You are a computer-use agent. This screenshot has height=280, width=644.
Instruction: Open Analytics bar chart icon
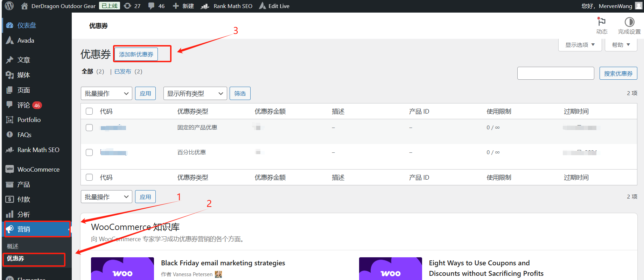coord(10,214)
